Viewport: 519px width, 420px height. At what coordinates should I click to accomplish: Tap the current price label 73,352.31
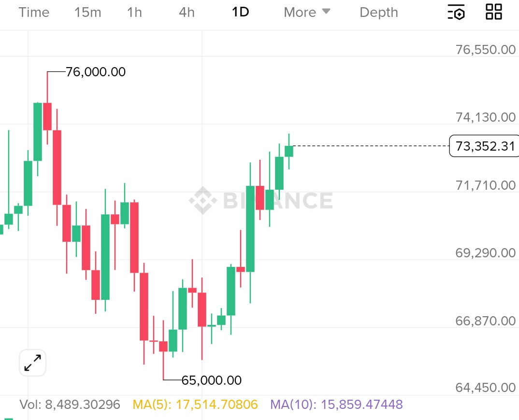click(x=485, y=146)
